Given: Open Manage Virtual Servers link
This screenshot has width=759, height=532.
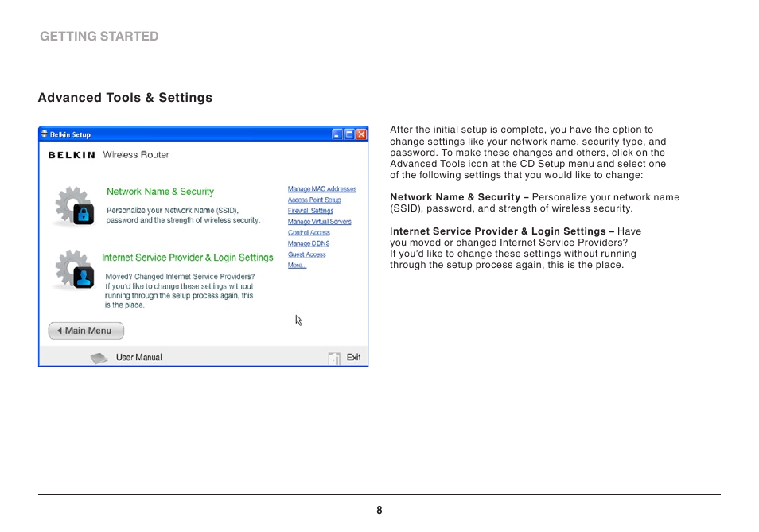Looking at the screenshot, I should [320, 222].
